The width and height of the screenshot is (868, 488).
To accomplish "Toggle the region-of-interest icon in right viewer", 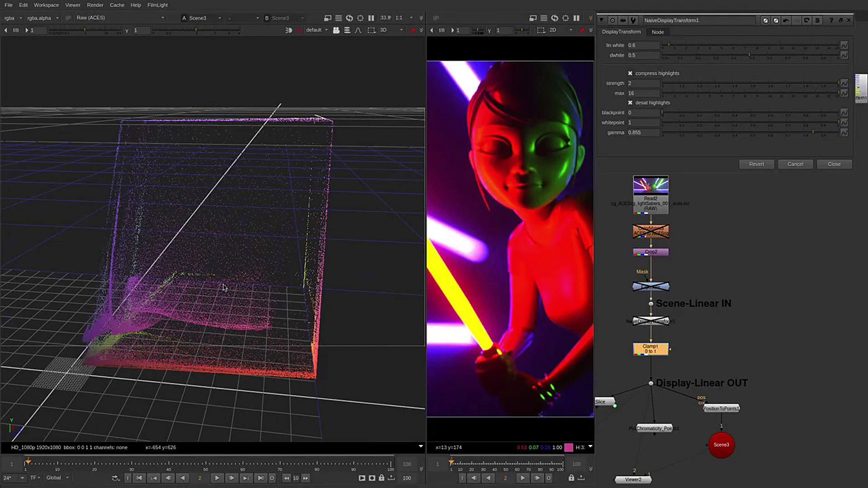I will point(541,30).
